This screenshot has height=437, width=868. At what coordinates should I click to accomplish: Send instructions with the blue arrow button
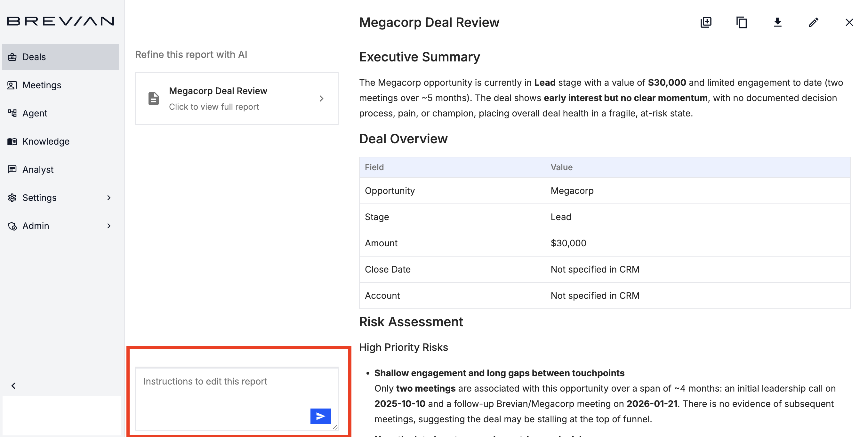320,416
